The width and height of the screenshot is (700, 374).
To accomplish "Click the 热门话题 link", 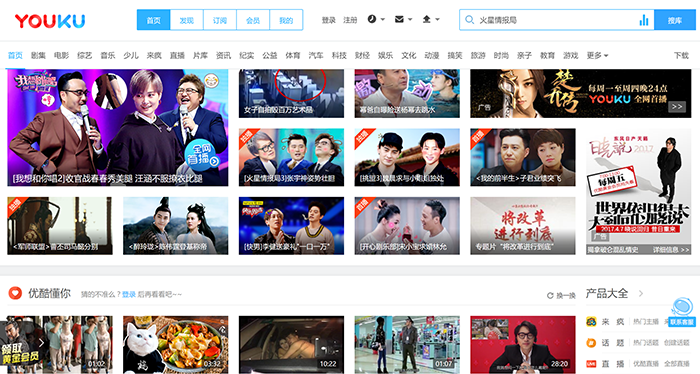I will pyautogui.click(x=646, y=343).
